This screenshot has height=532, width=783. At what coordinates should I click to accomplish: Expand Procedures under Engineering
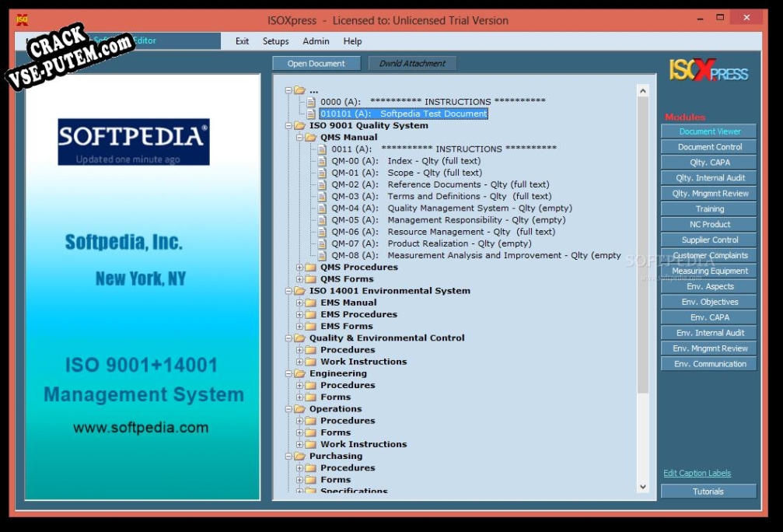point(299,385)
